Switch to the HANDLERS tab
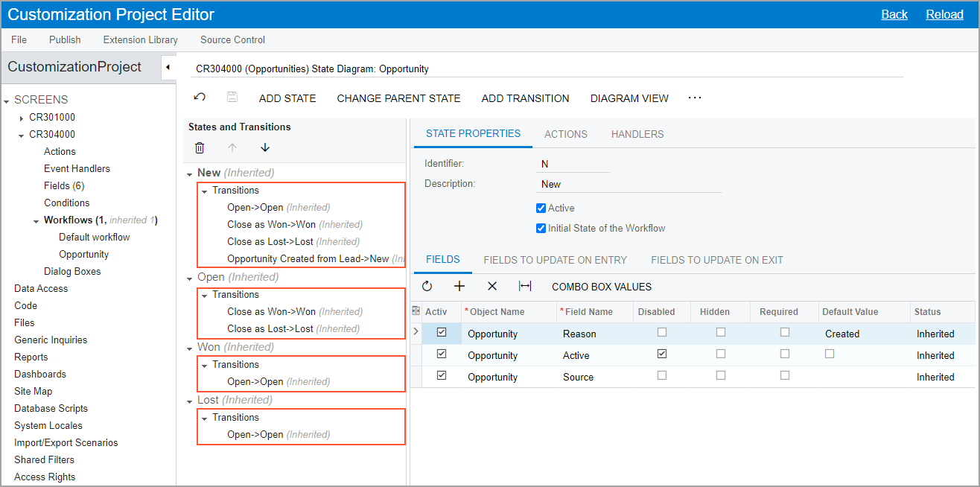The height and width of the screenshot is (487, 980). tap(637, 134)
